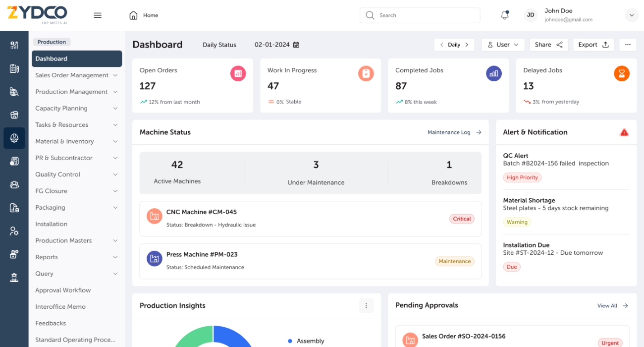The width and height of the screenshot is (644, 347).
Task: Click the Export button
Action: tap(593, 45)
